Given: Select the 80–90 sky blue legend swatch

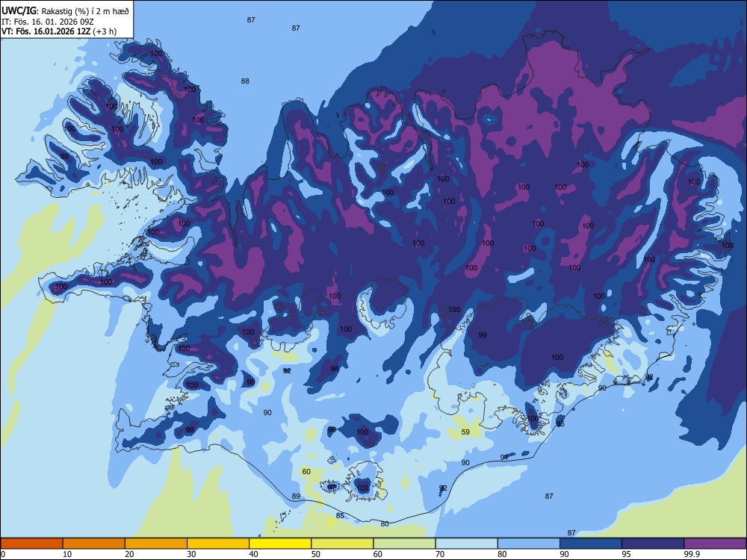Looking at the screenshot, I should click(x=529, y=544).
